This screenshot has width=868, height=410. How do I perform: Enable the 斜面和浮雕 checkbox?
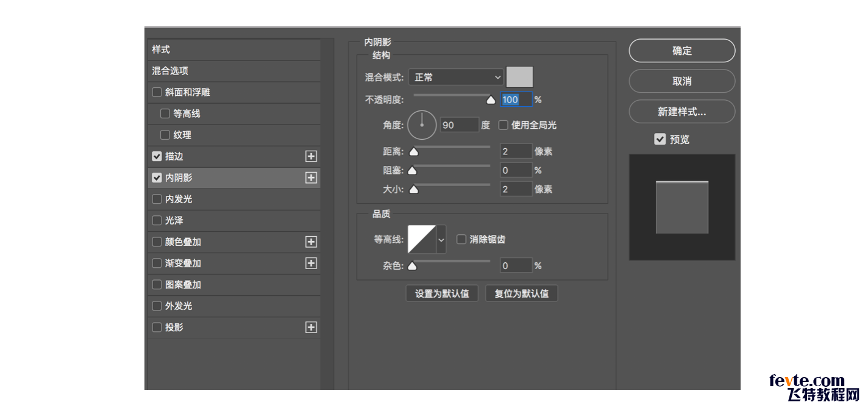pyautogui.click(x=157, y=92)
